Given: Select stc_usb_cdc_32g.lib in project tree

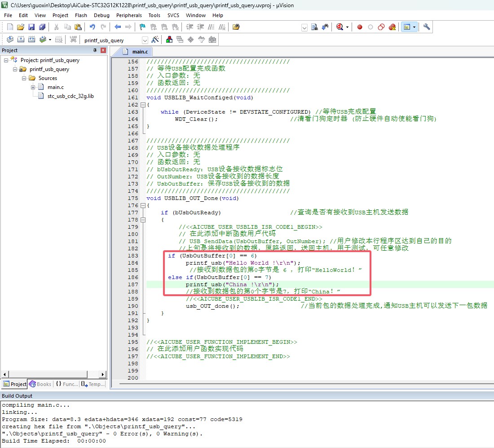Looking at the screenshot, I should (x=71, y=96).
